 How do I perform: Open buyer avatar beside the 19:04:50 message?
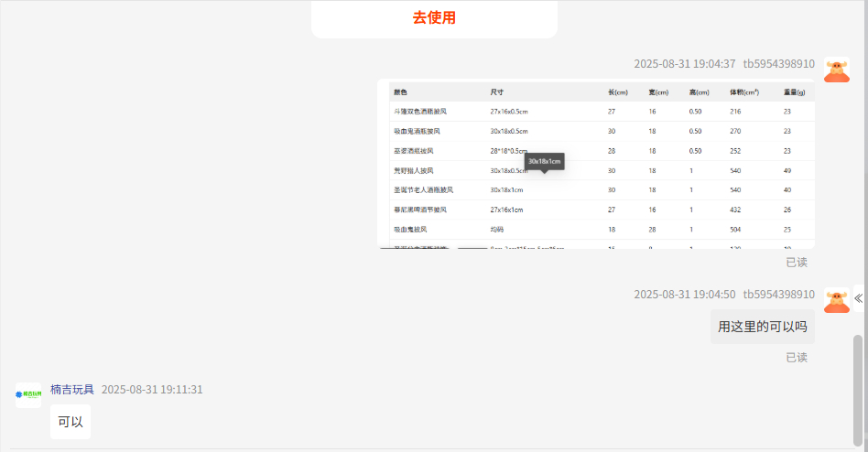pos(836,299)
